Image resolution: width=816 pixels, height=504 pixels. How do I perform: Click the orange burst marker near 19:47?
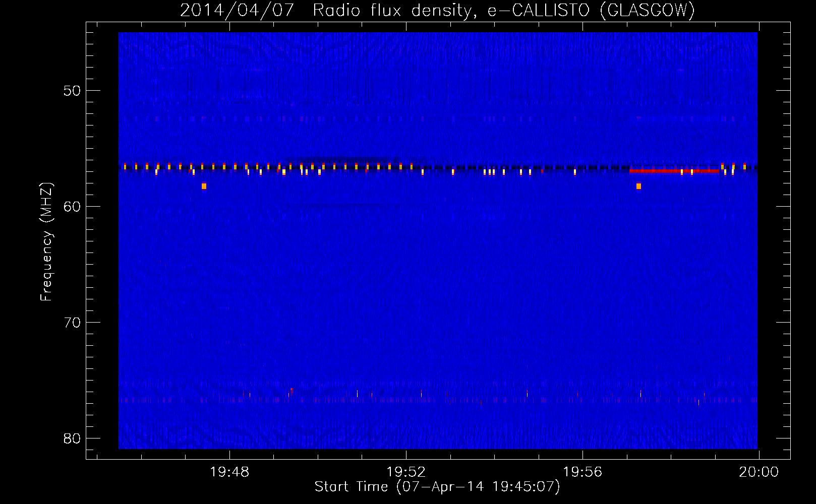click(x=204, y=186)
